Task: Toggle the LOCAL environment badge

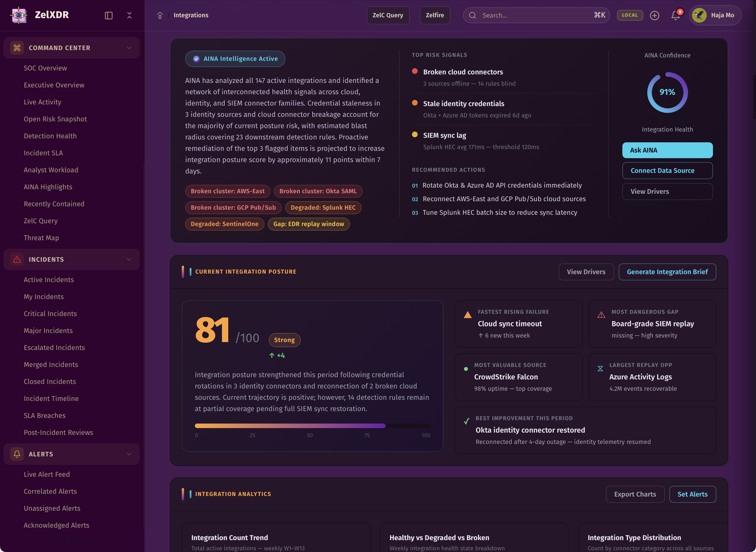Action: (x=630, y=15)
